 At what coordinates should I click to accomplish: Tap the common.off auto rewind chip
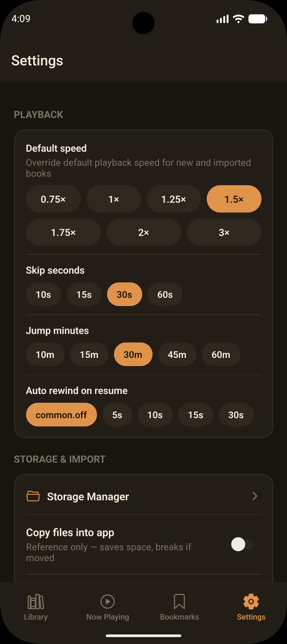[61, 415]
